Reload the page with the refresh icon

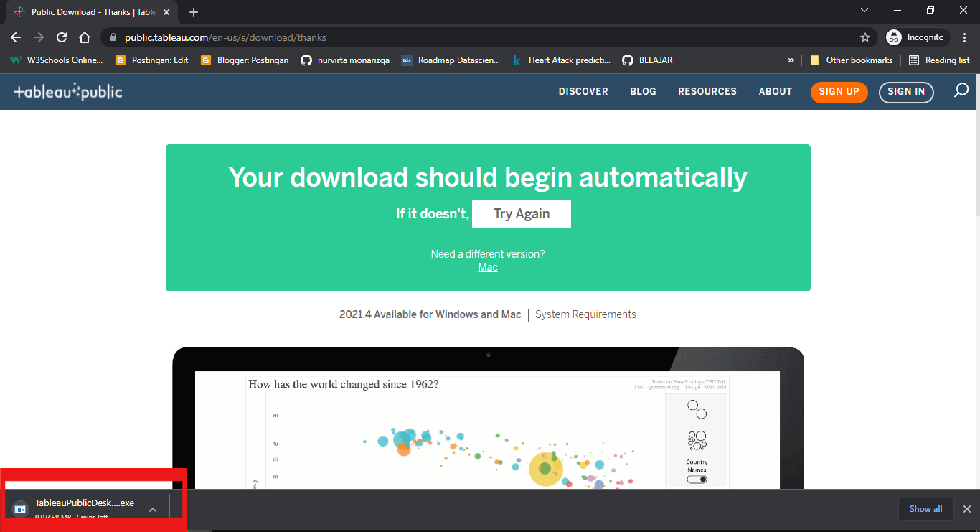click(x=62, y=37)
